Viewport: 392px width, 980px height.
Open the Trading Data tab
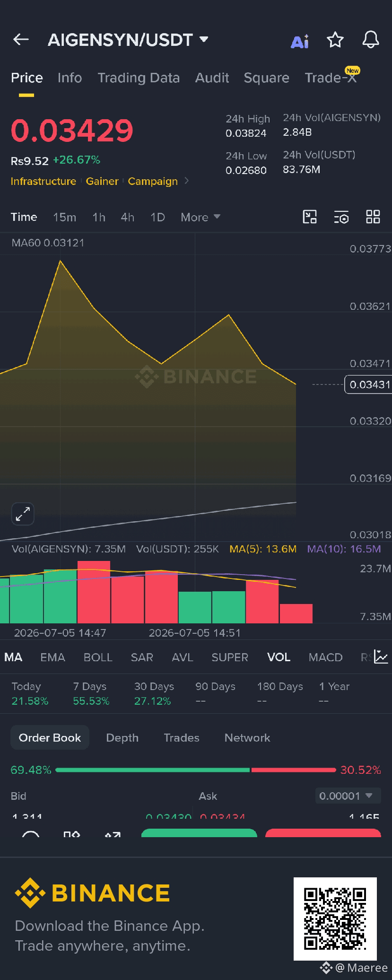pyautogui.click(x=139, y=78)
